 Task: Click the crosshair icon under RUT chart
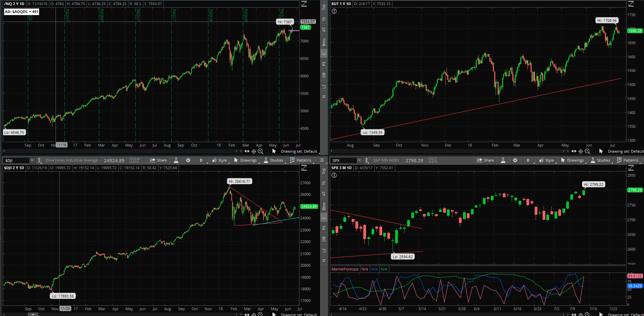[581, 151]
